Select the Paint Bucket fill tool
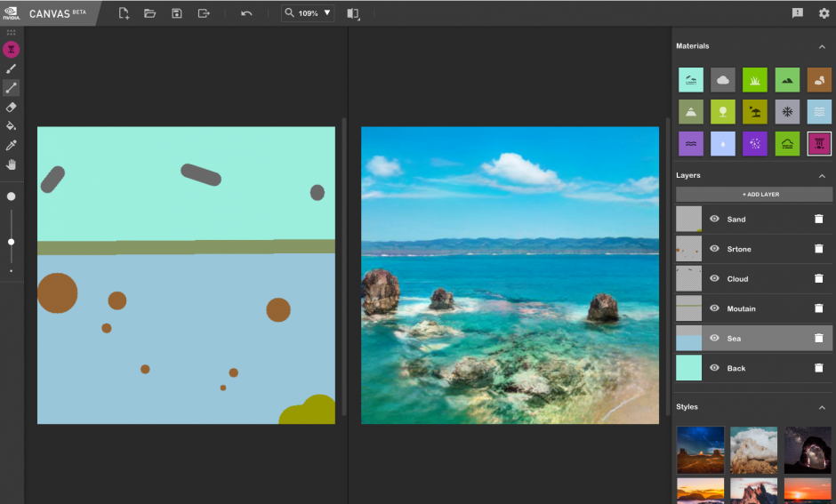This screenshot has width=836, height=504. [12, 126]
